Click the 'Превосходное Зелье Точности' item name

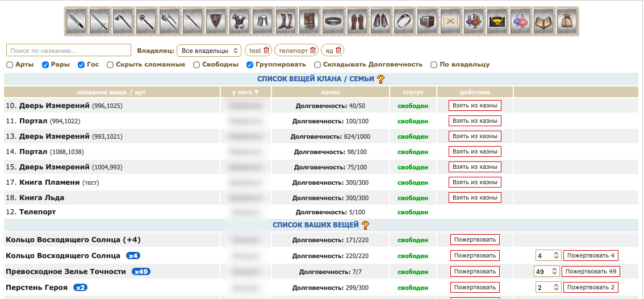(x=66, y=272)
